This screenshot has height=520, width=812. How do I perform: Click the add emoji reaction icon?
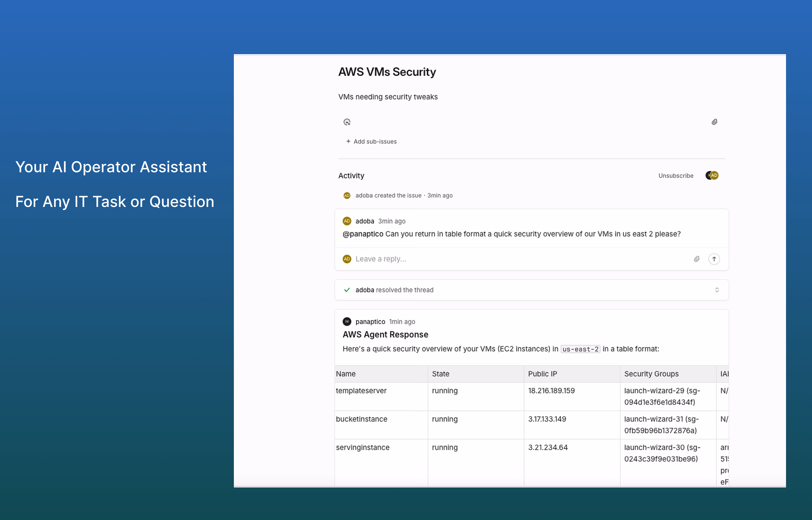click(347, 122)
